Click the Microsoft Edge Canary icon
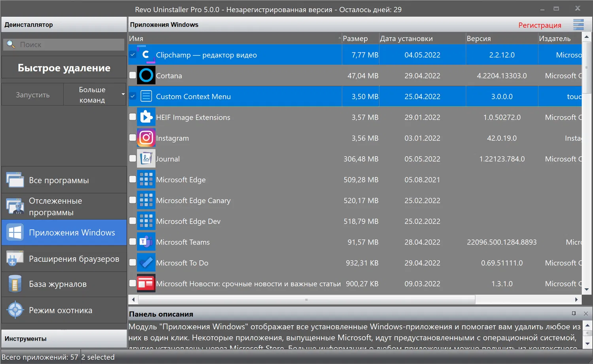The width and height of the screenshot is (593, 364). (146, 200)
